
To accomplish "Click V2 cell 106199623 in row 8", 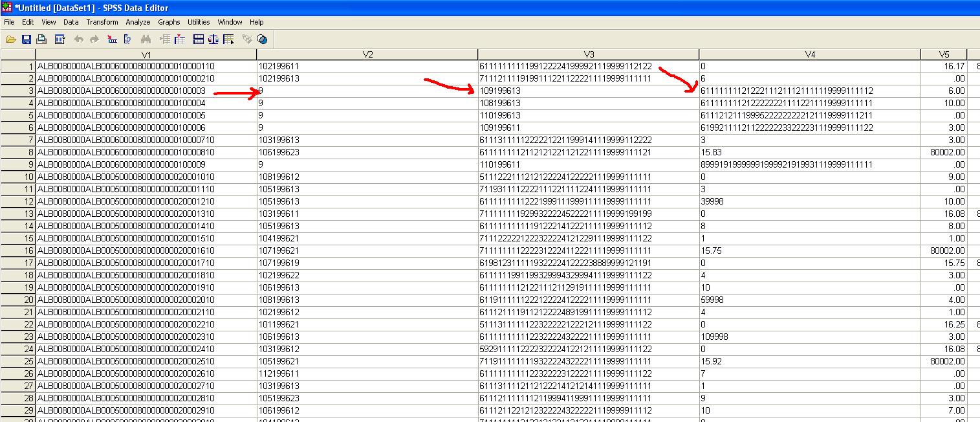I will click(x=367, y=153).
